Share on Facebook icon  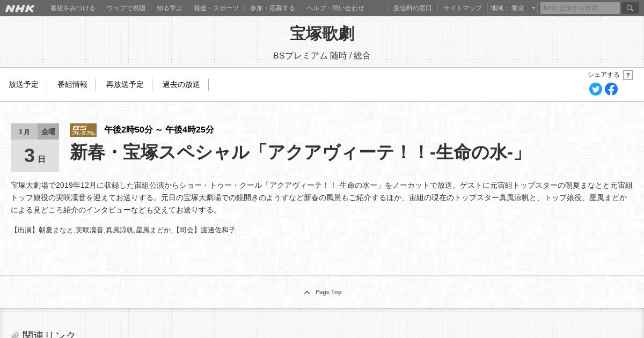(x=611, y=89)
